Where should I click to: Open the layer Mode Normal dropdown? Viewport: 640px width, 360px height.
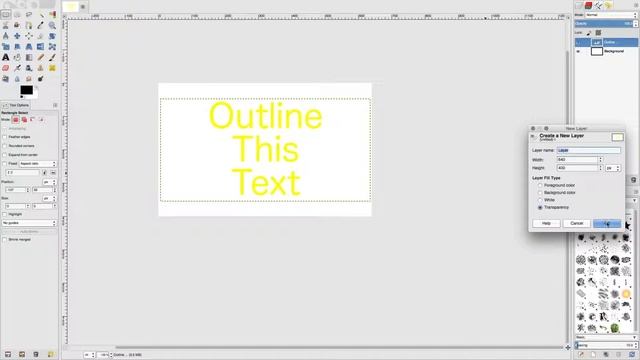click(x=611, y=15)
